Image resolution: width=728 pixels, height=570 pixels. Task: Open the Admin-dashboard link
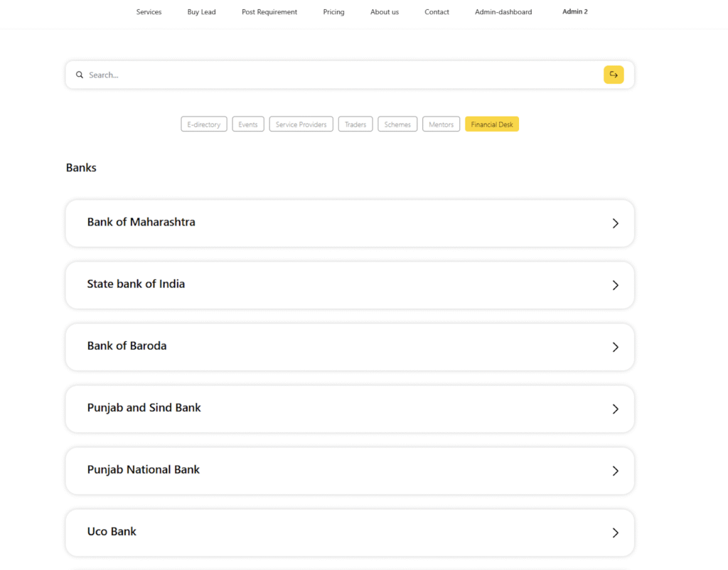(x=503, y=12)
